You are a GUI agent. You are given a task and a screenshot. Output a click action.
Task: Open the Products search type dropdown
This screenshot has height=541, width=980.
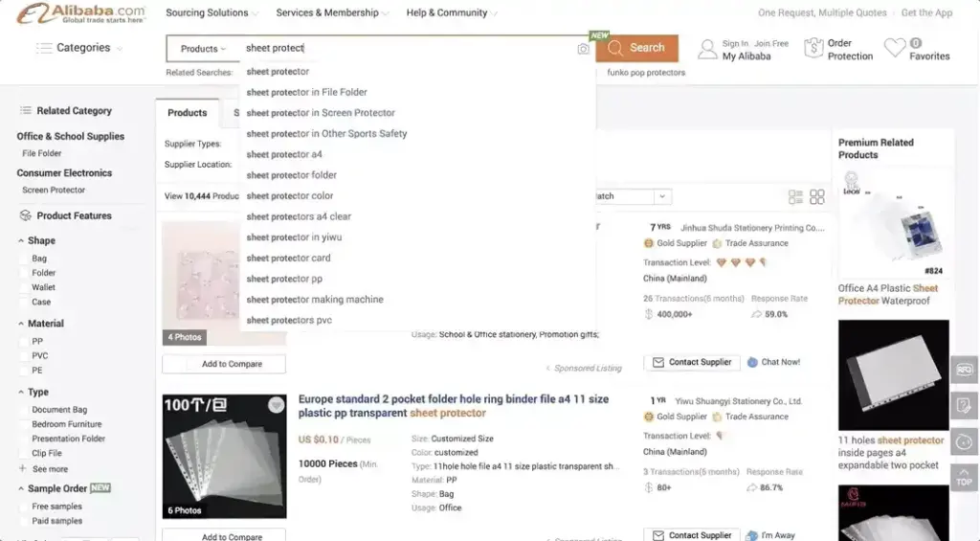click(x=203, y=49)
